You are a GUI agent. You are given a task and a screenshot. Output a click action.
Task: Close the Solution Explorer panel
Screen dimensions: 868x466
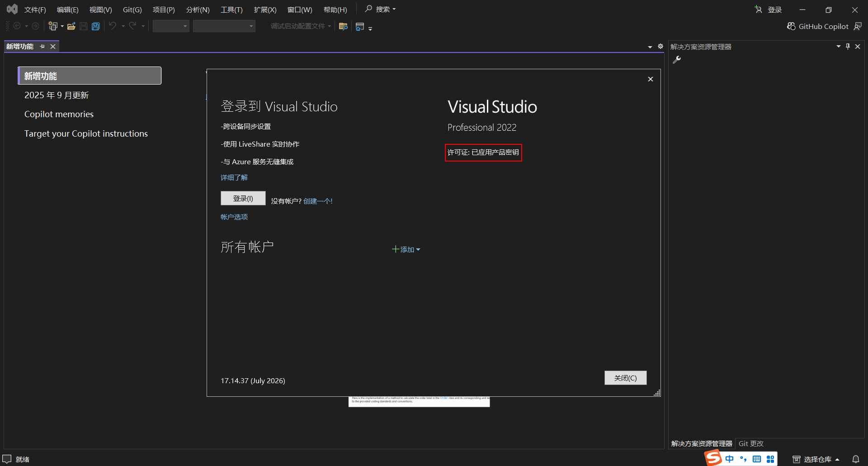(858, 47)
